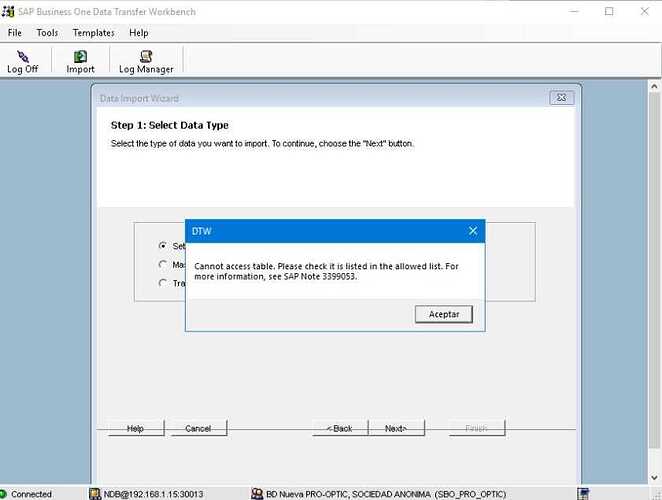Open the File menu
Viewport: 662px width, 500px height.
tap(15, 33)
